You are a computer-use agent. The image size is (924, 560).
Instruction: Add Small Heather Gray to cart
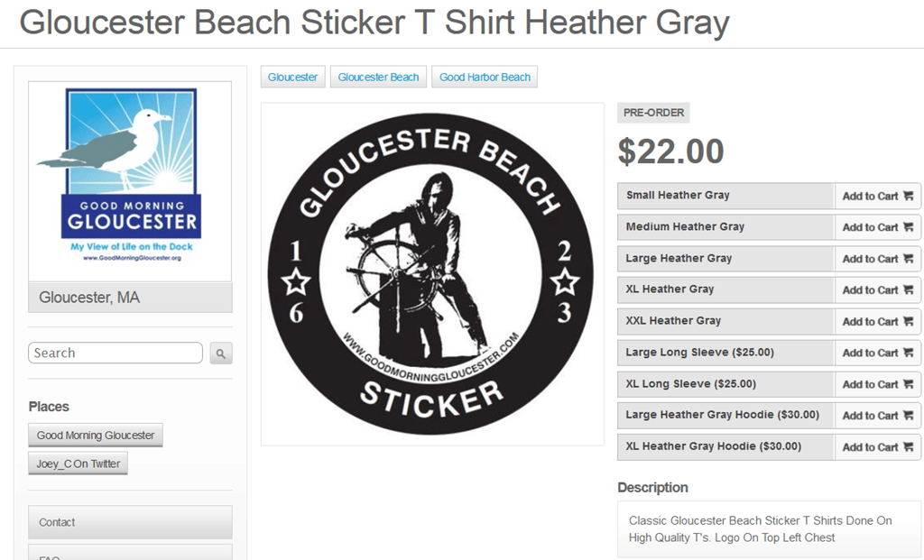click(x=877, y=196)
